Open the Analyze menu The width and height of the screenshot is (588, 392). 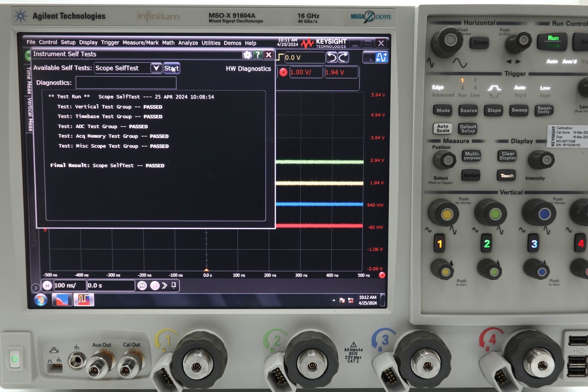pyautogui.click(x=188, y=43)
